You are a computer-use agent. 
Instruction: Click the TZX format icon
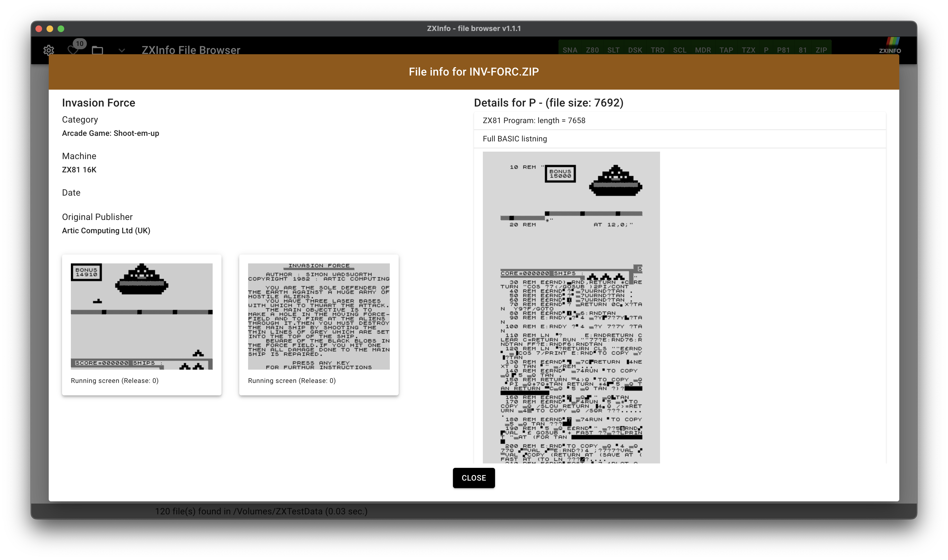coord(747,50)
